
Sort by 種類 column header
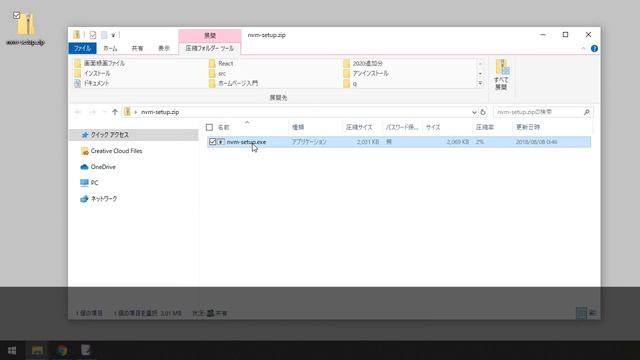tap(298, 127)
